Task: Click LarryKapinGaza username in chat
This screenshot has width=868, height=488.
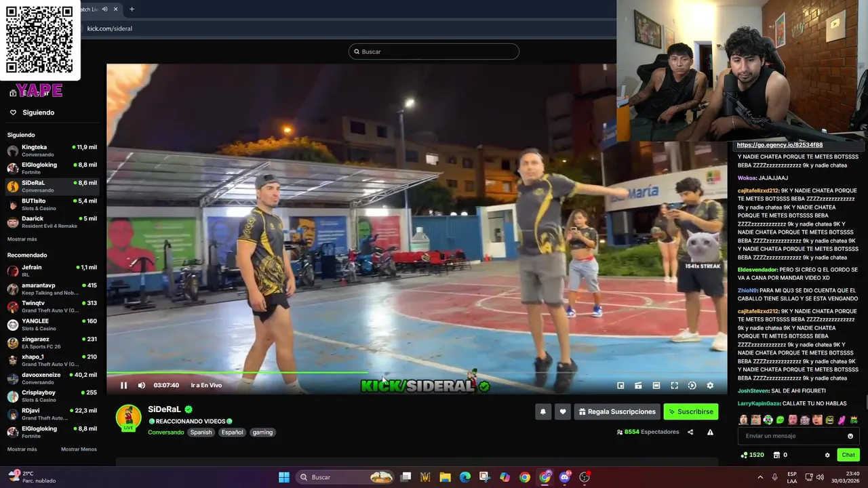Action: pyautogui.click(x=759, y=403)
